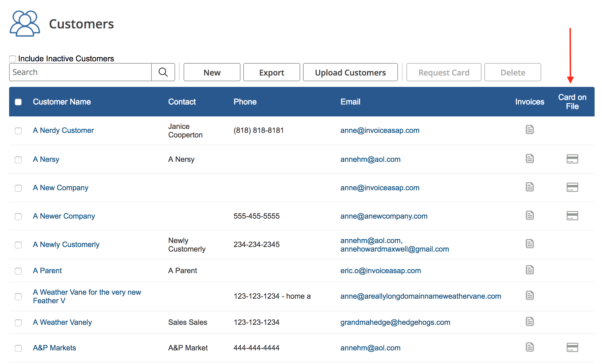Click the Export button
602x364 pixels.
pos(271,72)
